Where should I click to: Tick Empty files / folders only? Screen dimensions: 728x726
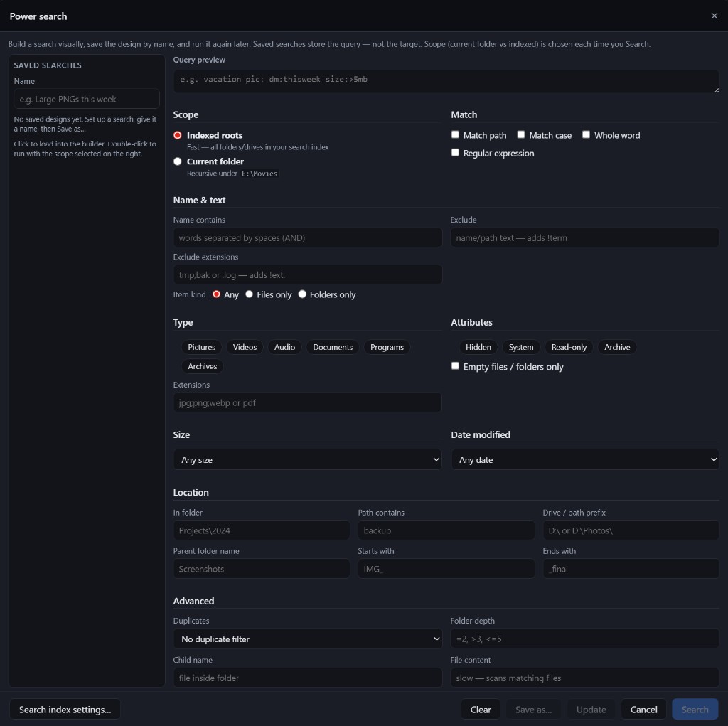(x=455, y=366)
